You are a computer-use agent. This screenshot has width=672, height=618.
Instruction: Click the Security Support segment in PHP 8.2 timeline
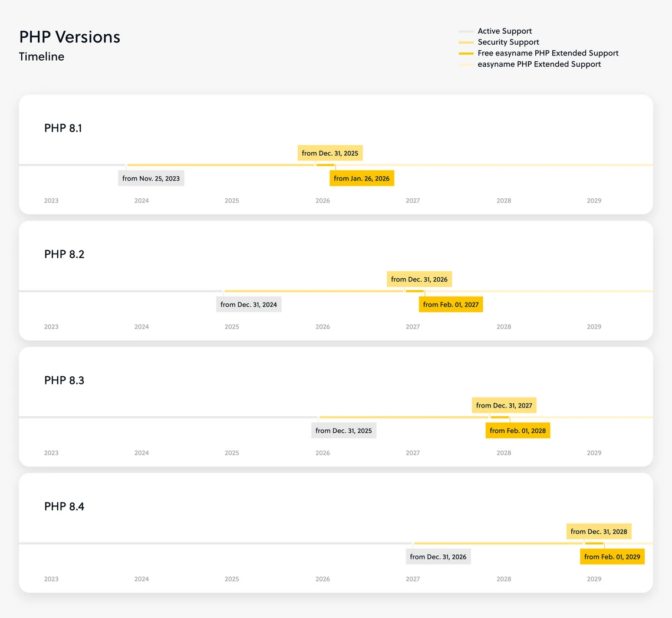tap(312, 290)
